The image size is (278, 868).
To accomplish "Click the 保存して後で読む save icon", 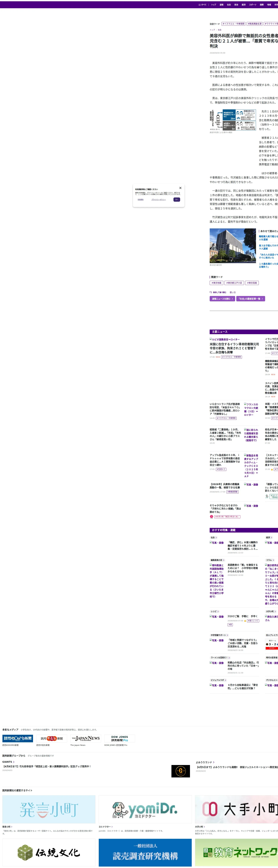I will [x=211, y=293].
